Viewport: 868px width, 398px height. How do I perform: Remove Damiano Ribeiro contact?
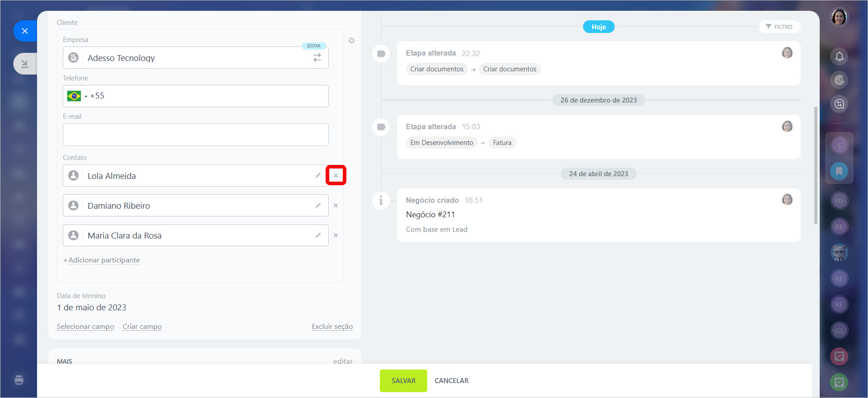coord(336,206)
